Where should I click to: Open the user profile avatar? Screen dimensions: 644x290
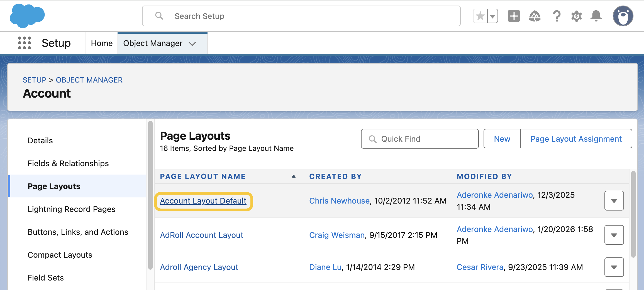[x=623, y=16]
